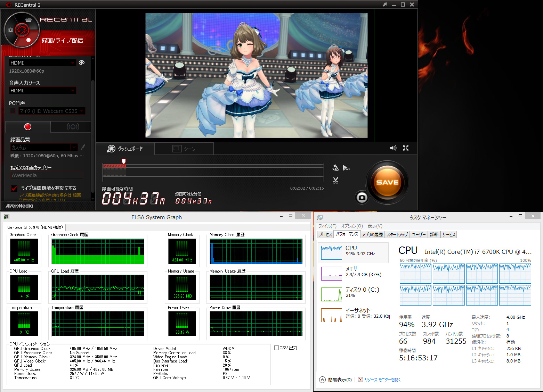543x392 pixels.
Task: Open the 録画品質 カスタム dropdown
Action: (x=74, y=147)
